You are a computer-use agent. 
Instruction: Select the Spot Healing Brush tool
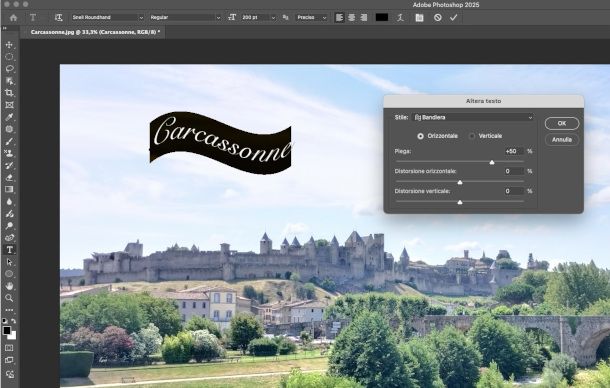click(9, 129)
